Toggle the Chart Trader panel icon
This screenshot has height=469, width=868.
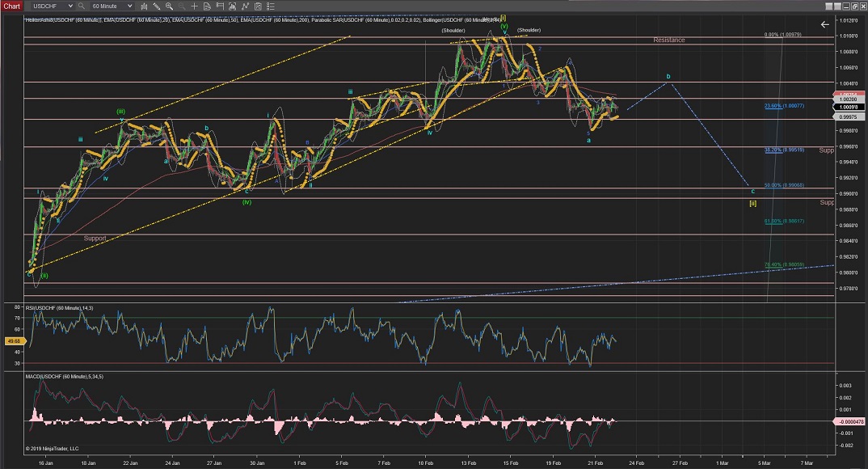[219, 6]
